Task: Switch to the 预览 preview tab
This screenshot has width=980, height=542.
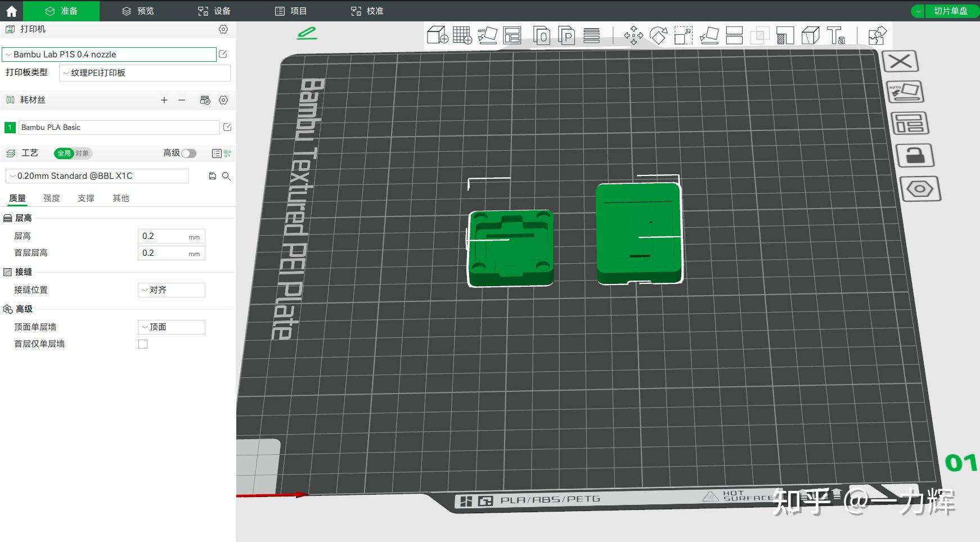Action: coord(138,11)
